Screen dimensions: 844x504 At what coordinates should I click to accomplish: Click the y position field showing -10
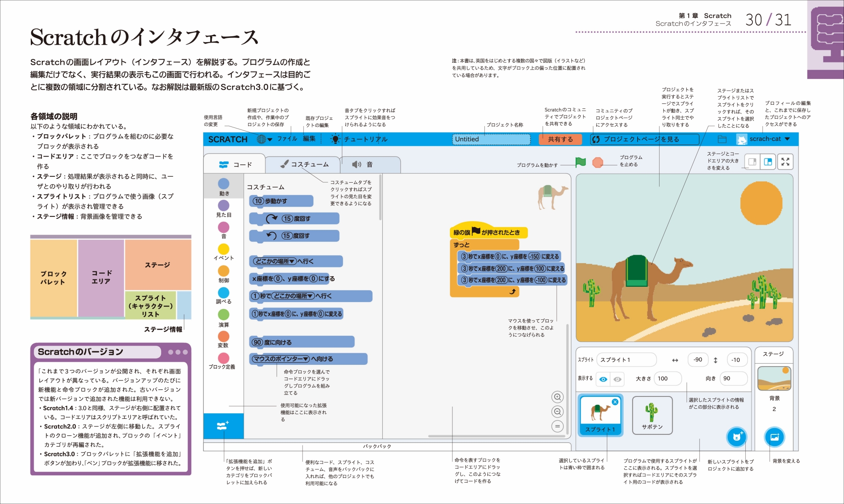pos(736,360)
